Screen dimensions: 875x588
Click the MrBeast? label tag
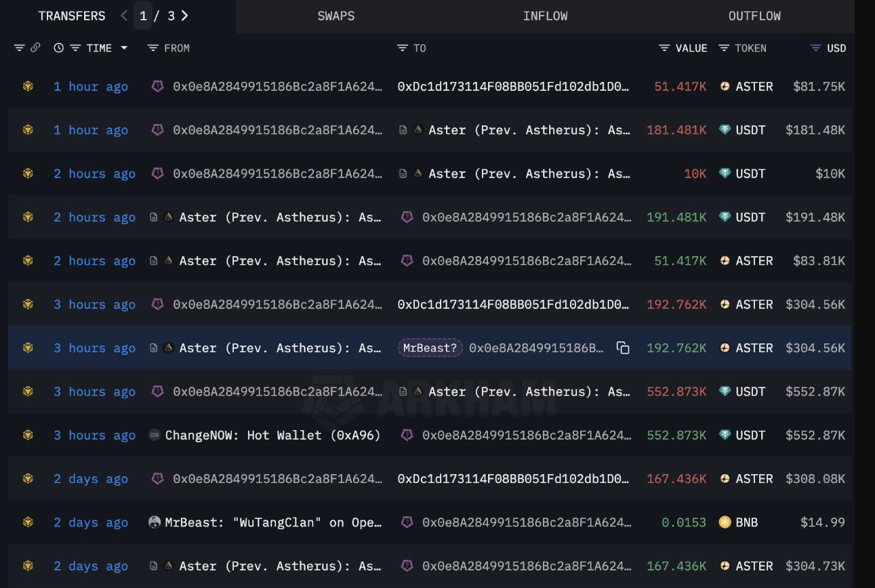click(x=430, y=348)
